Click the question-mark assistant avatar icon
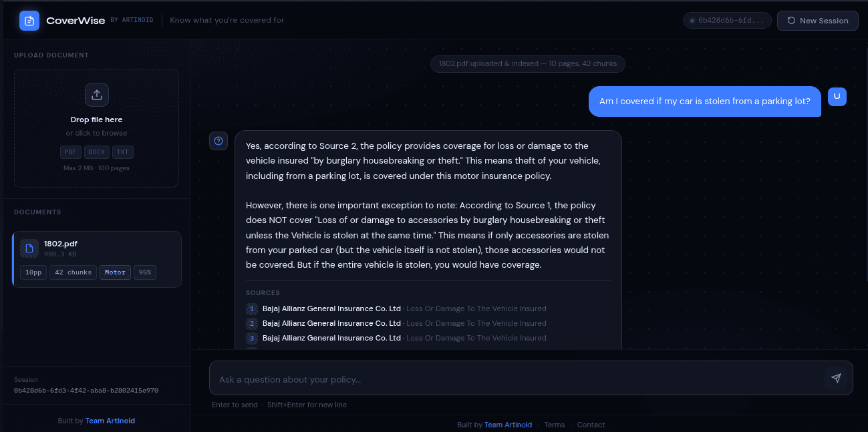This screenshot has width=868, height=432. (x=219, y=140)
